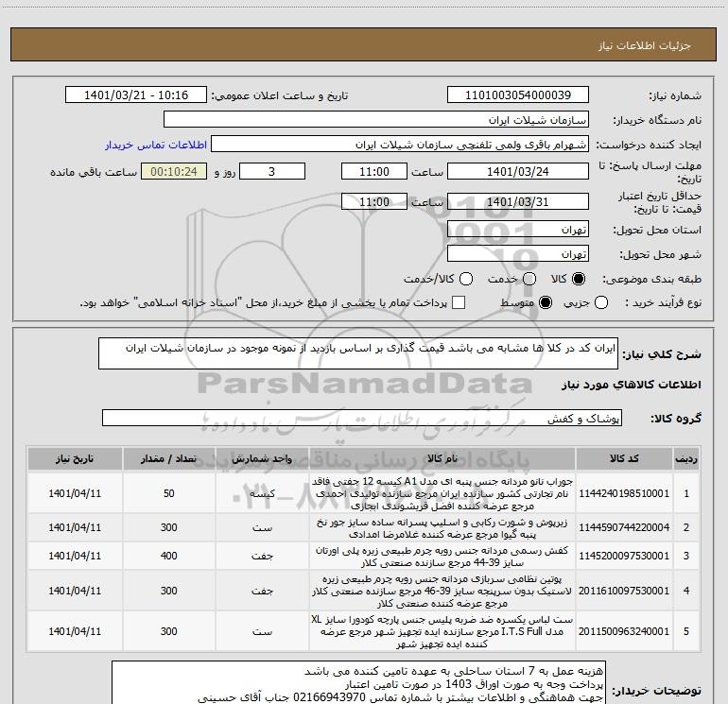728x704 pixels.
Task: Click the general need description text box
Action: [x=358, y=353]
